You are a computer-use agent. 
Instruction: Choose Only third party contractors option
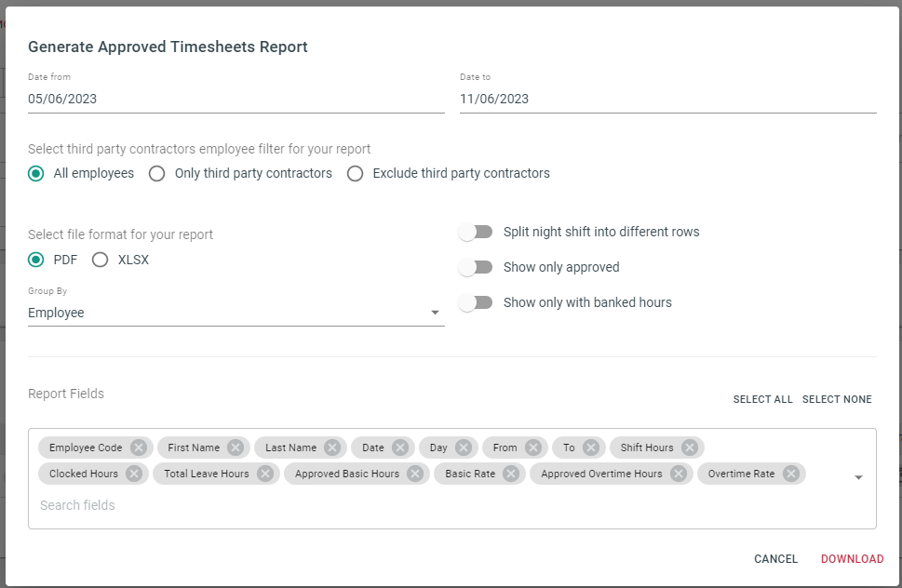[x=157, y=174]
